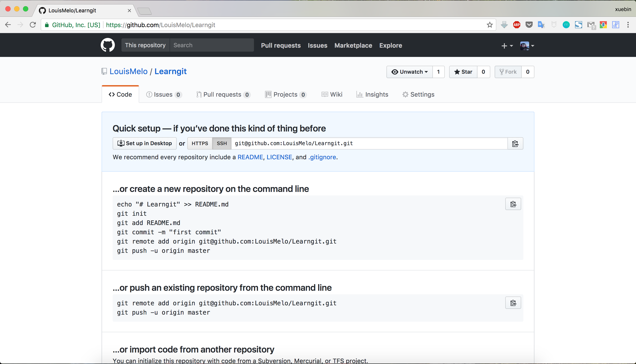Open the repository Pull requests tab
Screen dimensions: 636x364
tap(223, 94)
